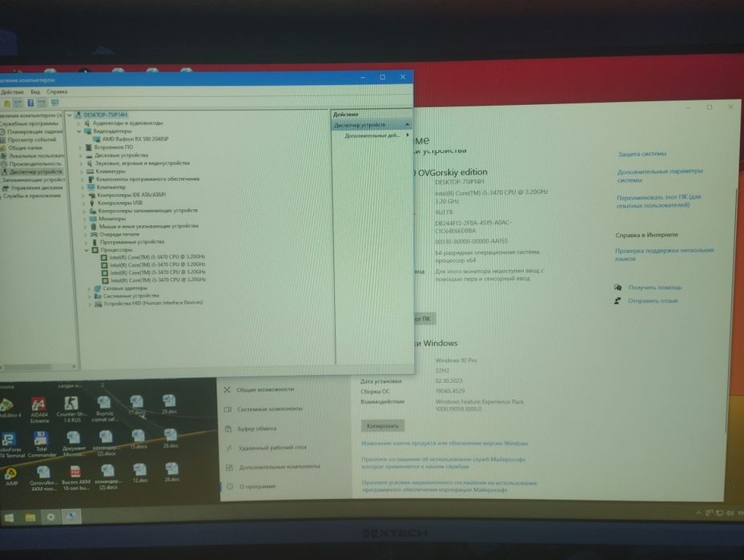744x560 pixels.
Task: Open Counter-Strike 1.6 RUS desktop shortcut
Action: pos(71,409)
